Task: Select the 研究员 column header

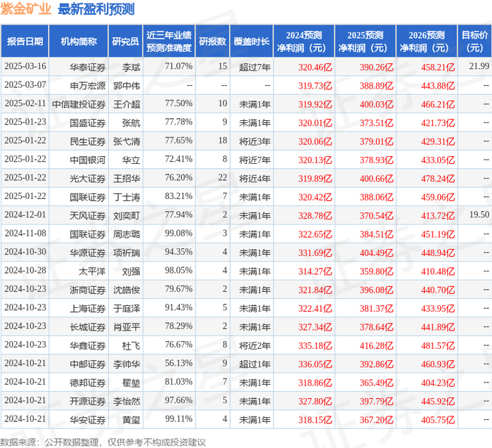Action: (x=126, y=41)
